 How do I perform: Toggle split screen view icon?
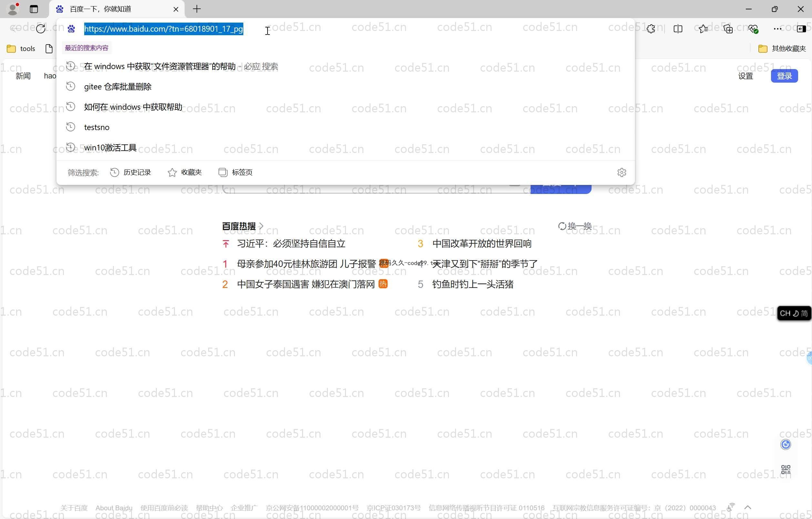pos(678,29)
